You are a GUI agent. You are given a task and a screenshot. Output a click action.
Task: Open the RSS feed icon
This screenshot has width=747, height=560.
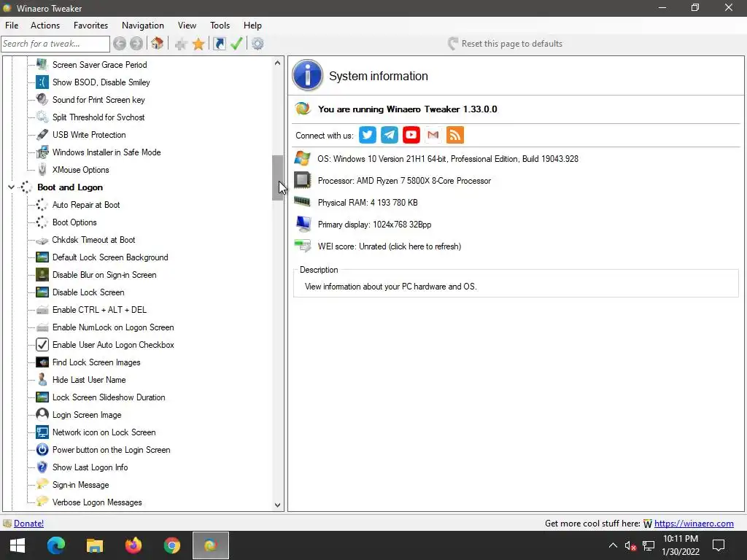click(x=455, y=135)
